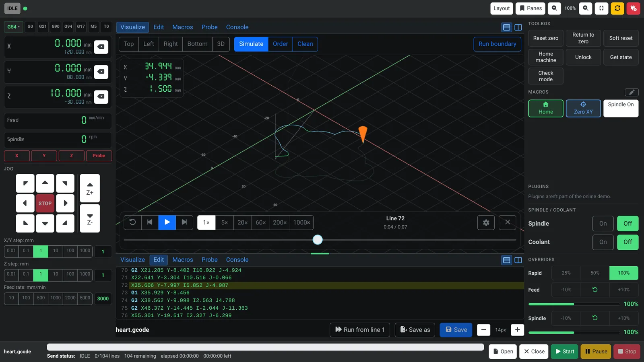
Task: Toggle fullscreen with the compress icon
Action: pyautogui.click(x=601, y=8)
